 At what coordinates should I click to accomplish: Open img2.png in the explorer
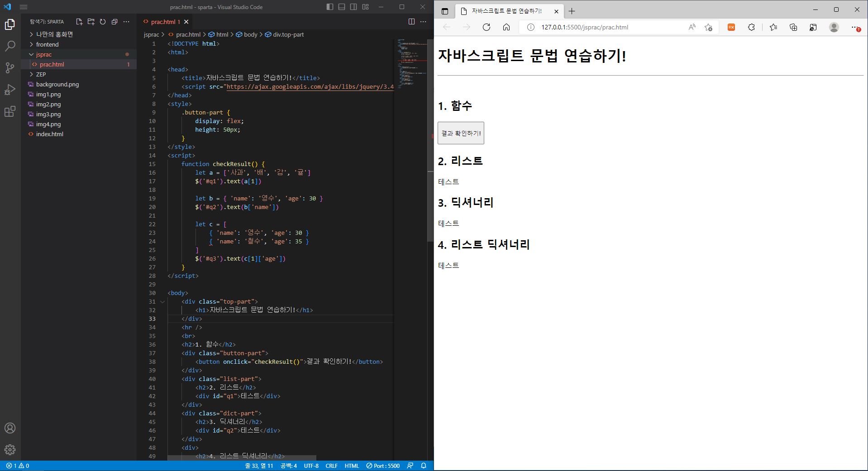tap(79, 104)
